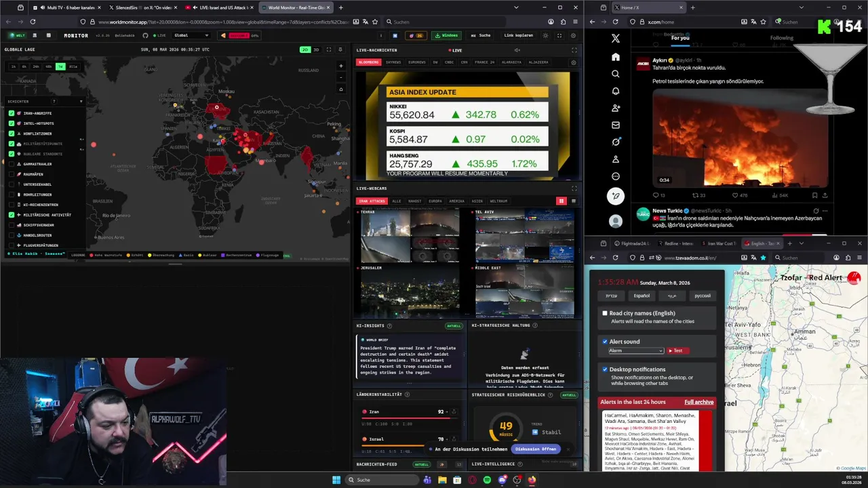
Task: Open the Following feed on X
Action: tap(781, 38)
